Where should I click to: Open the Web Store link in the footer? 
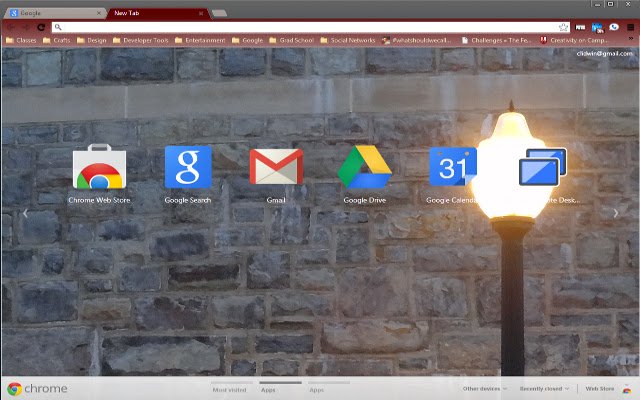pos(600,389)
